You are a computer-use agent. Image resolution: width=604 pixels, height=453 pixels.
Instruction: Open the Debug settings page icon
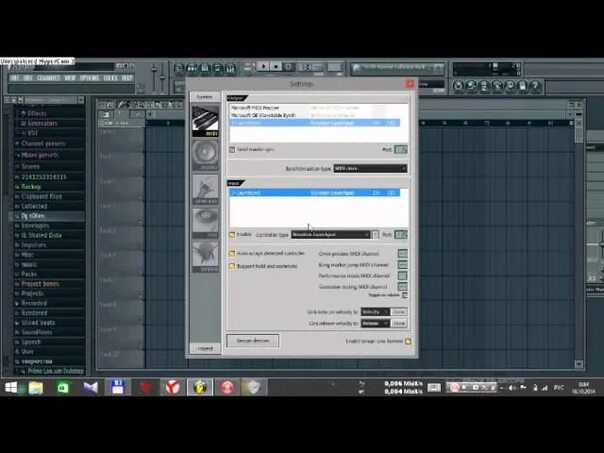[205, 257]
